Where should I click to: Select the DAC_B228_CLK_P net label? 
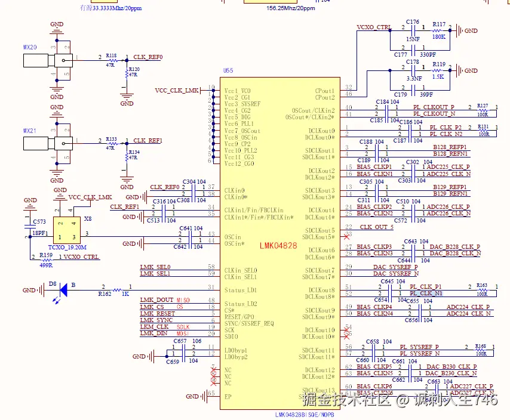click(x=454, y=247)
